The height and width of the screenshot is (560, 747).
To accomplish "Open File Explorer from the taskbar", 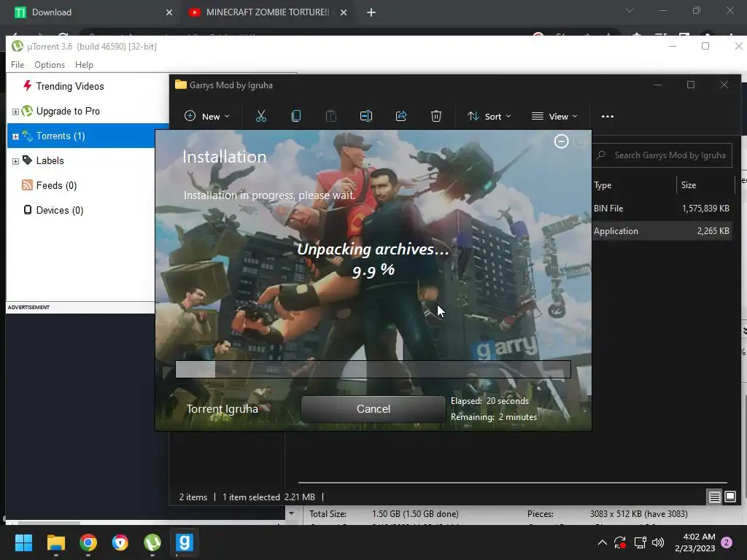I will click(55, 542).
